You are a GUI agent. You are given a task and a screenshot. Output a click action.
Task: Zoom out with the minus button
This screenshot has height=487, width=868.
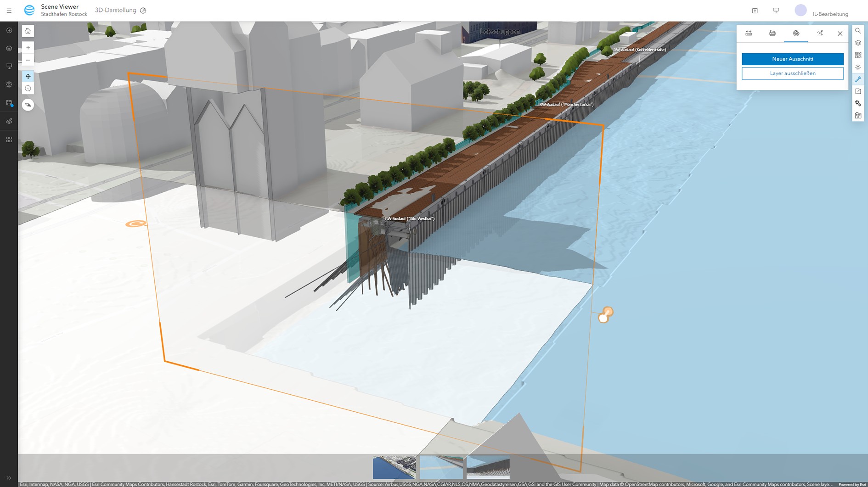click(x=28, y=60)
